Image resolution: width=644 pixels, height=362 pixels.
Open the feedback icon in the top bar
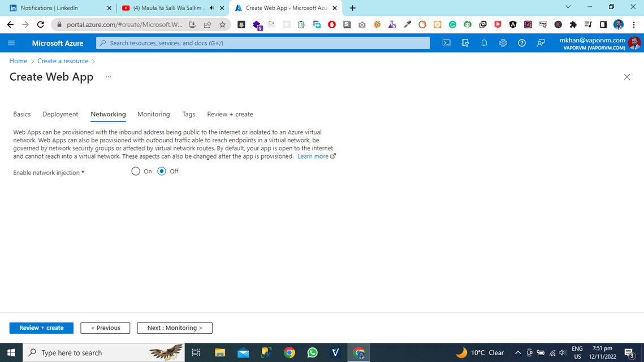[x=541, y=42]
